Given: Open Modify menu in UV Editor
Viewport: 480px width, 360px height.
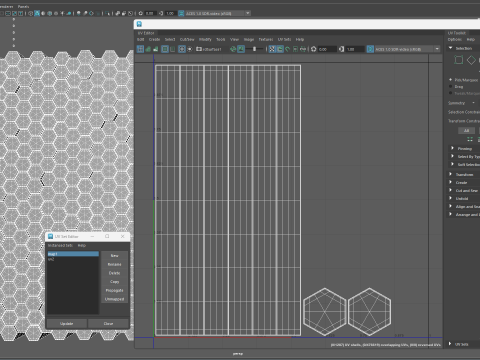Looking at the screenshot, I should [205, 39].
